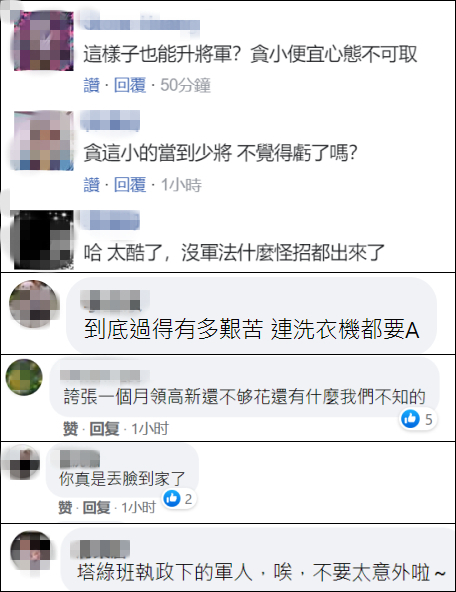Reply to the 50分鐘 comment
Image resolution: width=456 pixels, height=592 pixels.
(x=130, y=85)
